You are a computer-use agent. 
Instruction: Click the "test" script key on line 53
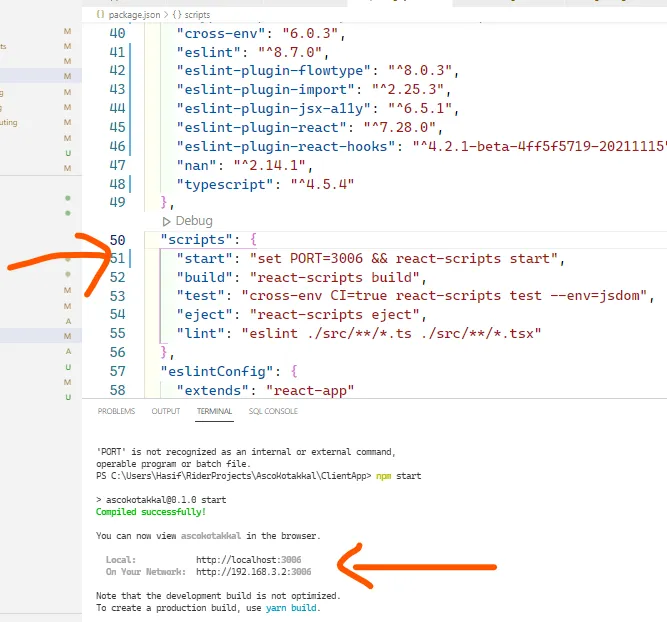201,296
